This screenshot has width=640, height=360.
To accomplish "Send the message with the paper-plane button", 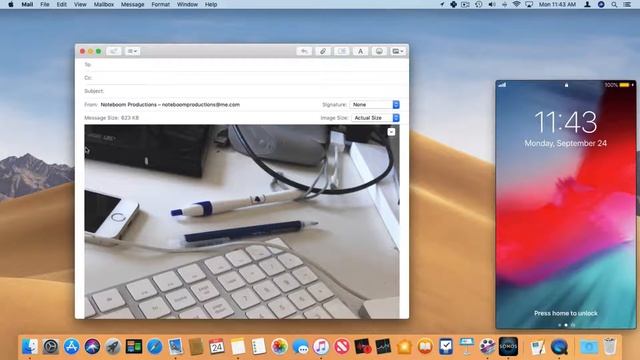I will [x=113, y=51].
